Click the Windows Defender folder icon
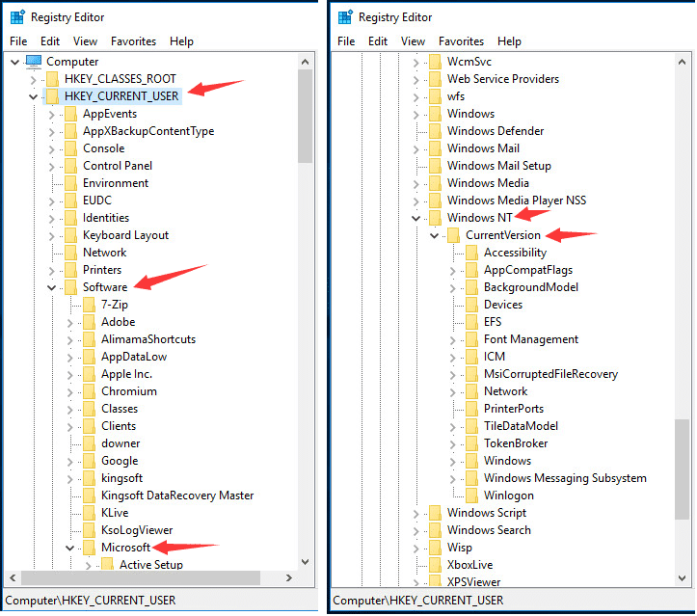This screenshot has height=616, width=697. tap(435, 131)
